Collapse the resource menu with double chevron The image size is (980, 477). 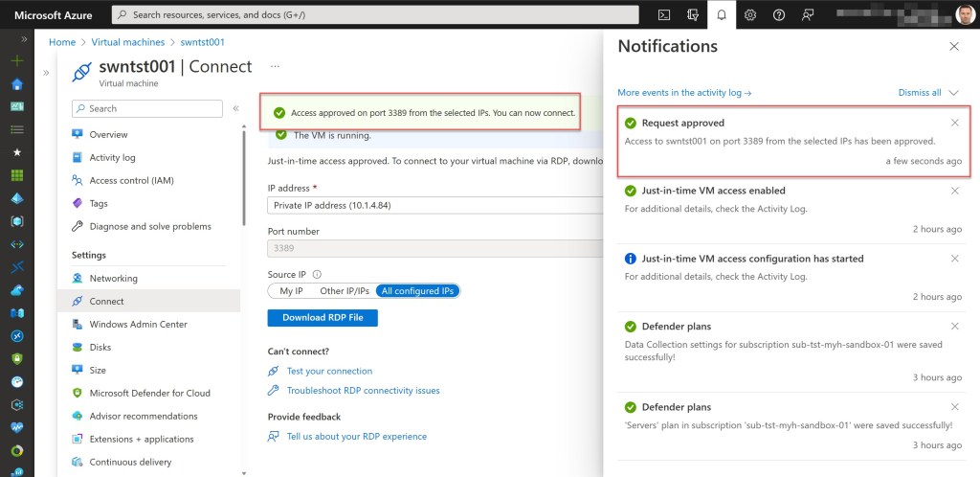pos(235,108)
